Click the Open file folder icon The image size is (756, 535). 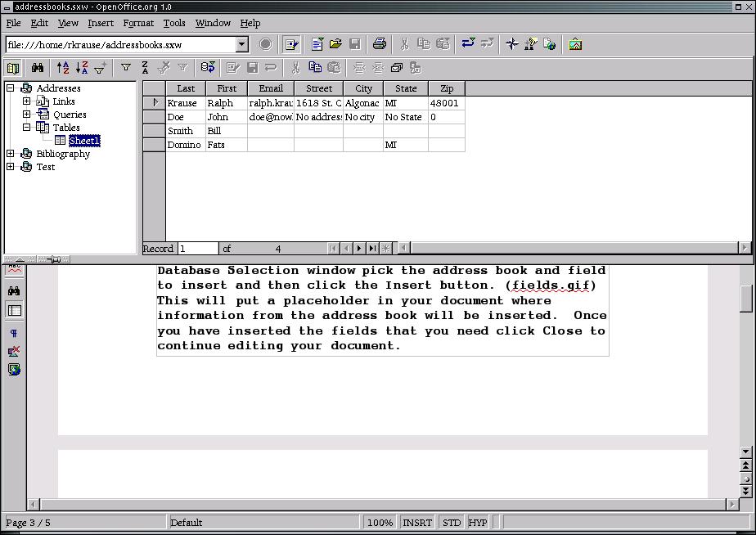click(x=335, y=44)
